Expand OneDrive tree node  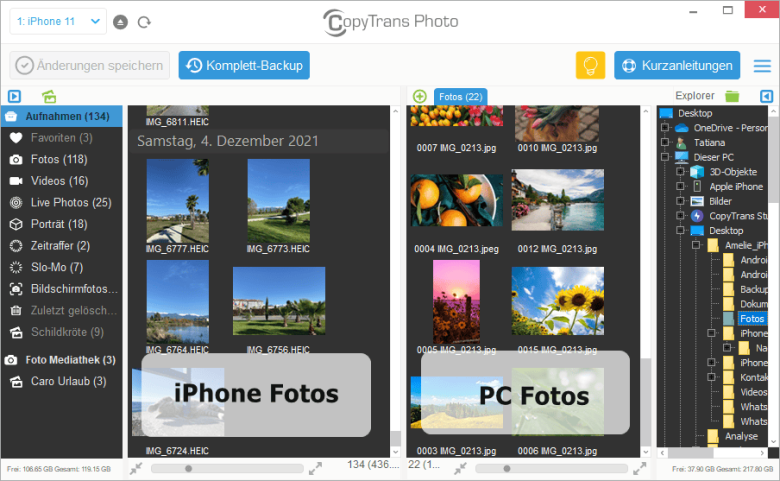tap(665, 128)
